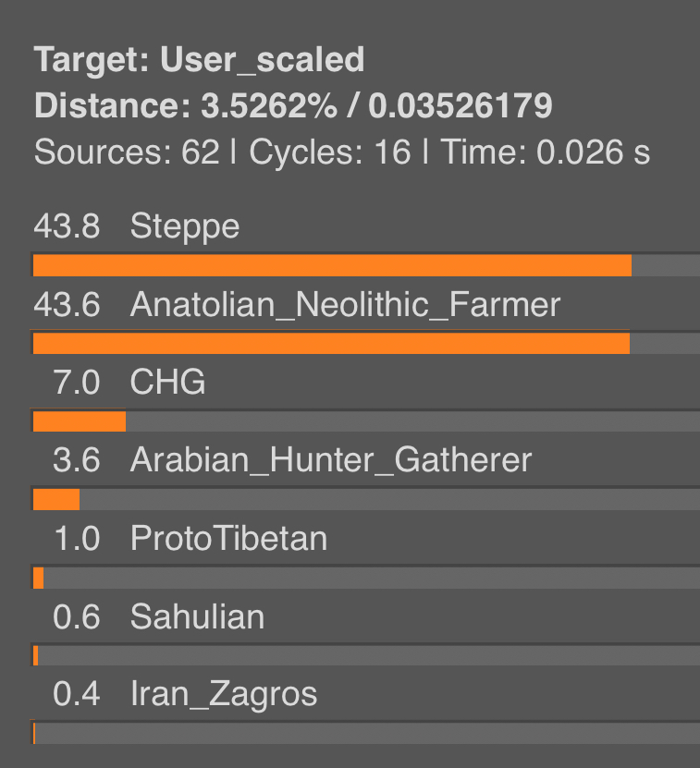The image size is (700, 768).
Task: Click the 7.0 value next to CHG
Action: (x=76, y=383)
